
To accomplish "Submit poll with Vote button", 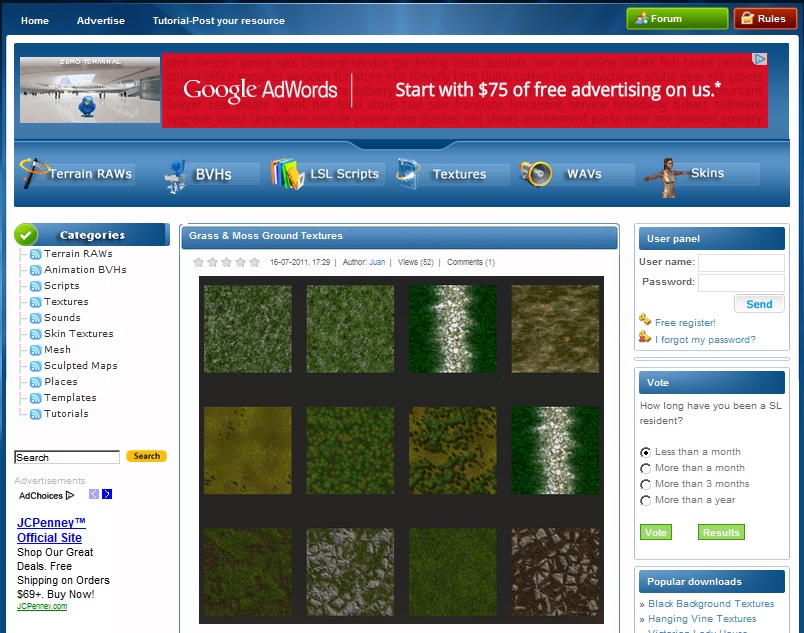I will pyautogui.click(x=656, y=533).
